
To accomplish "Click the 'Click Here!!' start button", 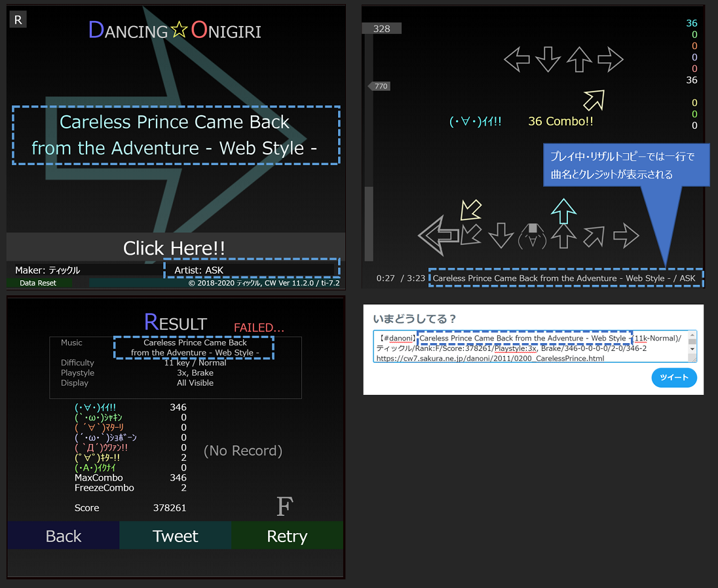I will 174,248.
